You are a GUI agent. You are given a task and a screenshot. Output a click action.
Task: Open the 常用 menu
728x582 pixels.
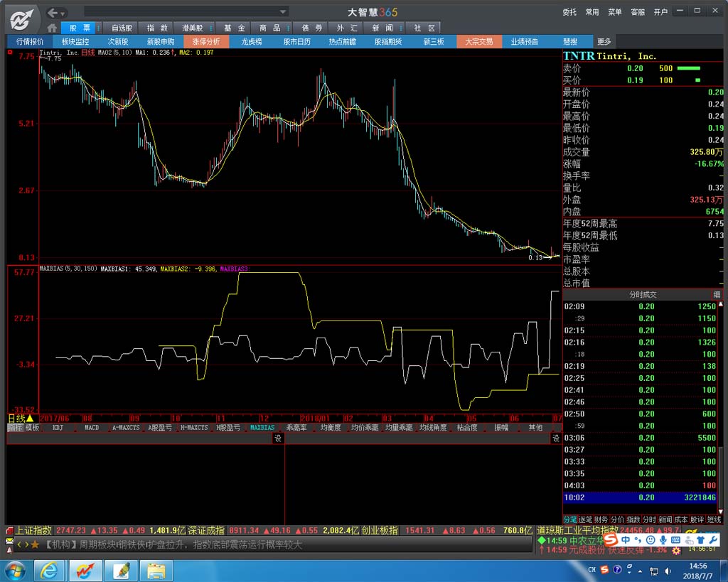[x=592, y=12]
